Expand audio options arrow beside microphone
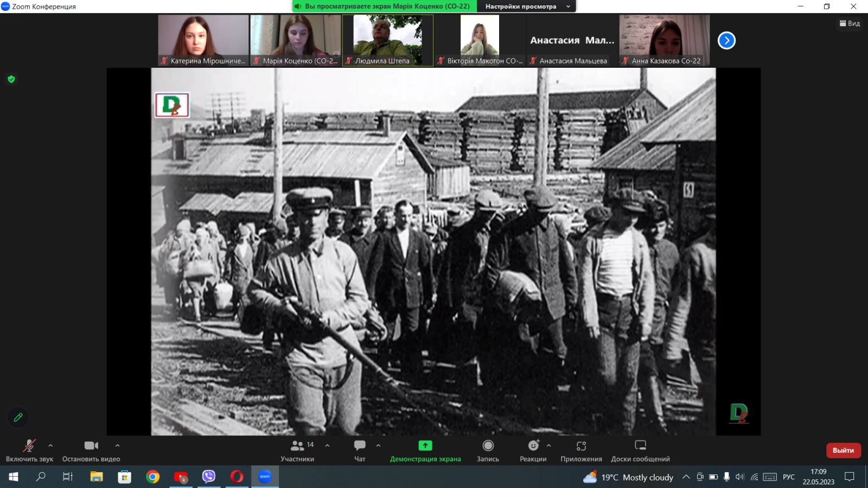Image resolution: width=868 pixels, height=488 pixels. point(50,445)
